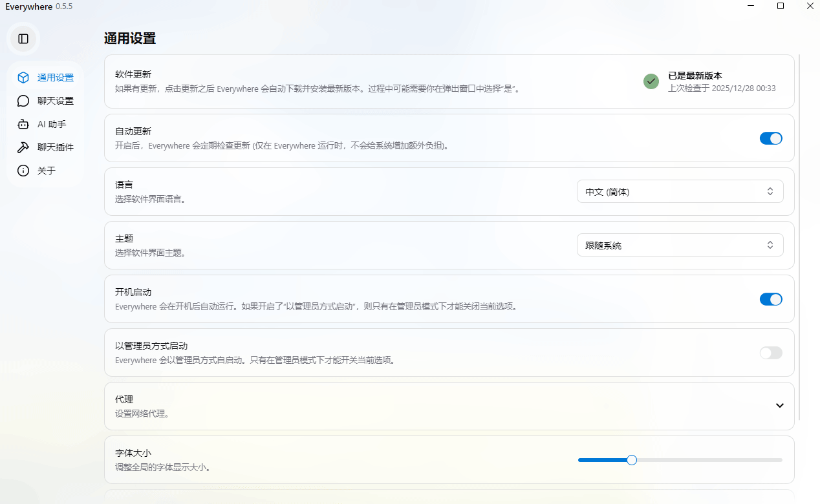Click the 上次检查于 2025/12/28 00:33 timestamp
This screenshot has height=504, width=820.
point(722,89)
